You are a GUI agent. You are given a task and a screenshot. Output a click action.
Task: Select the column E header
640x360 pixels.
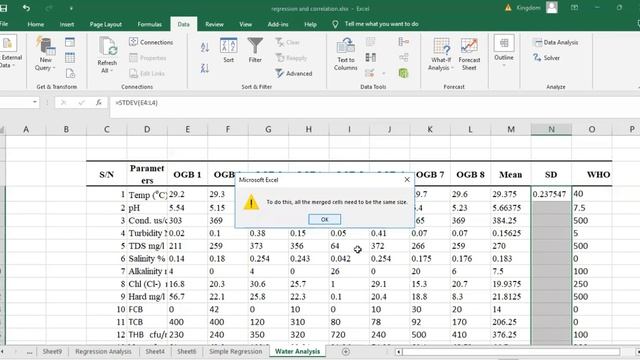pyautogui.click(x=187, y=129)
